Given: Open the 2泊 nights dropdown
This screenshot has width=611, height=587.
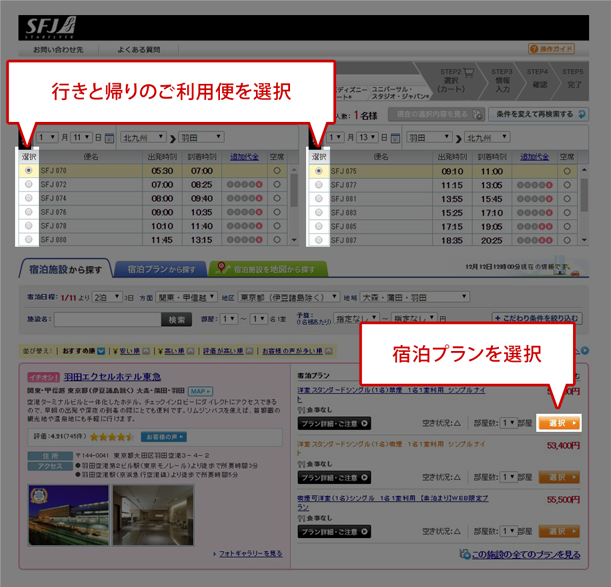Looking at the screenshot, I should pyautogui.click(x=108, y=297).
